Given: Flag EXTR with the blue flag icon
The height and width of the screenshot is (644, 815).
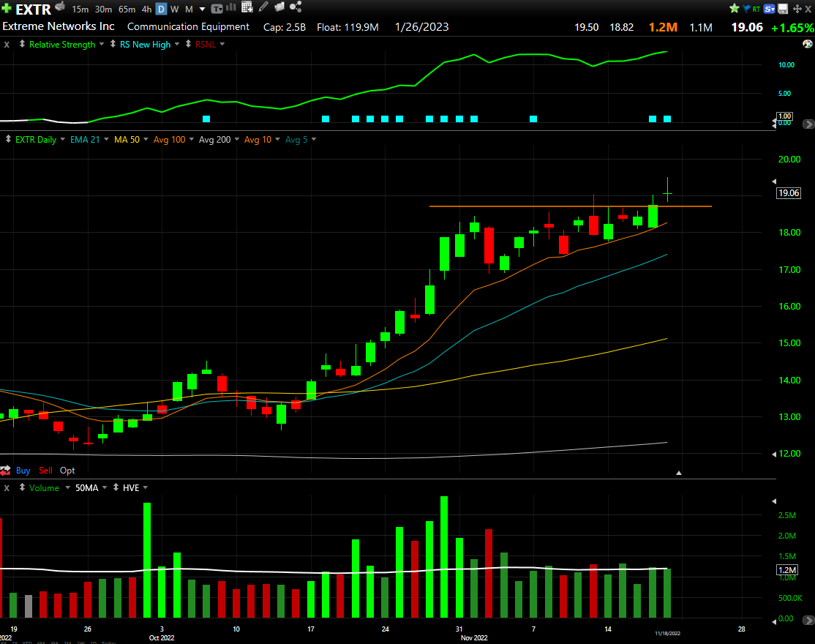Looking at the screenshot, I should (746, 9).
